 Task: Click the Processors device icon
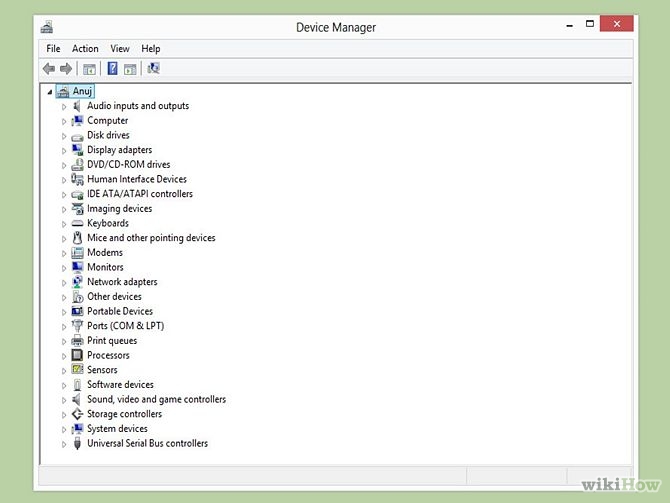[x=77, y=356]
